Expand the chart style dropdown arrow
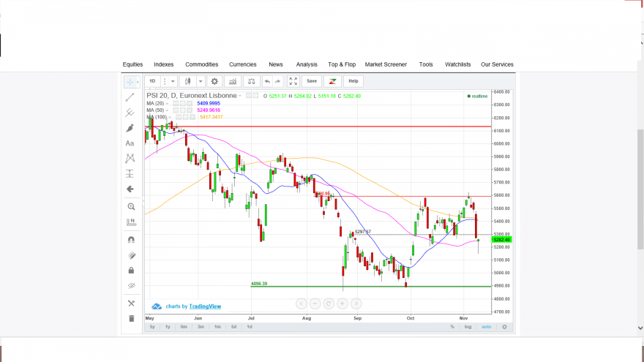Screen dimensions: 644x362 tap(201, 81)
